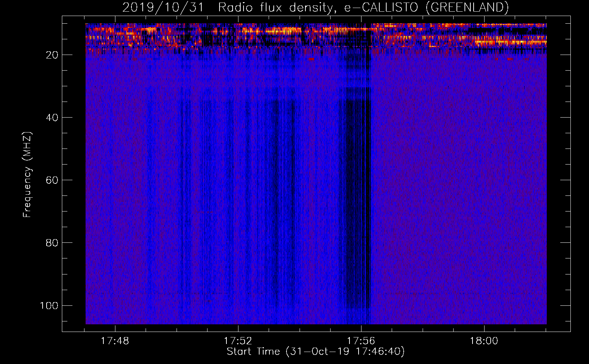The image size is (589, 364).
Task: Click the 17:48 time tick label
Action: 115,341
